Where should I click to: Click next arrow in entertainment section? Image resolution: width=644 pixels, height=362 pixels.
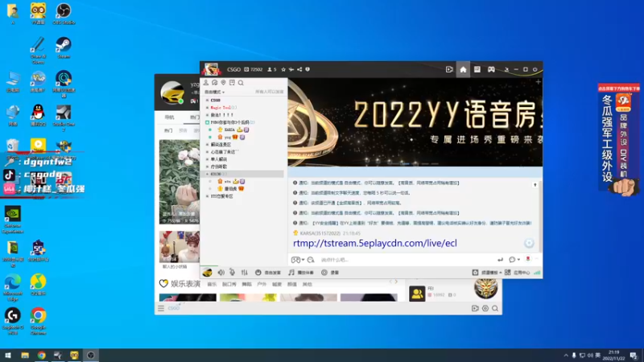click(396, 282)
